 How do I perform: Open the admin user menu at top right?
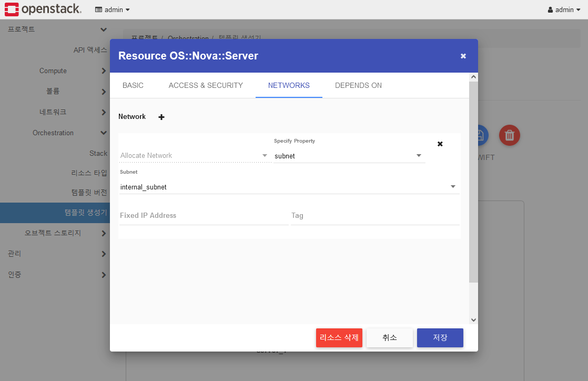[x=564, y=10]
